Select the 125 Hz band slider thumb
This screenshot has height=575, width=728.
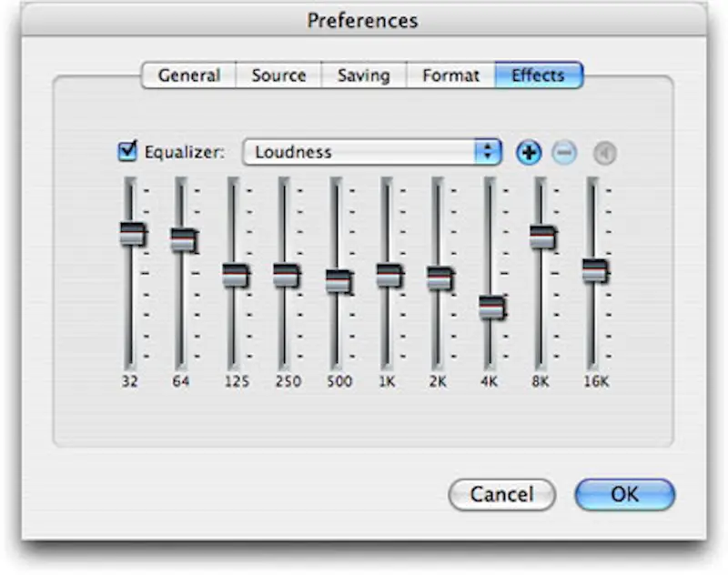pyautogui.click(x=236, y=275)
